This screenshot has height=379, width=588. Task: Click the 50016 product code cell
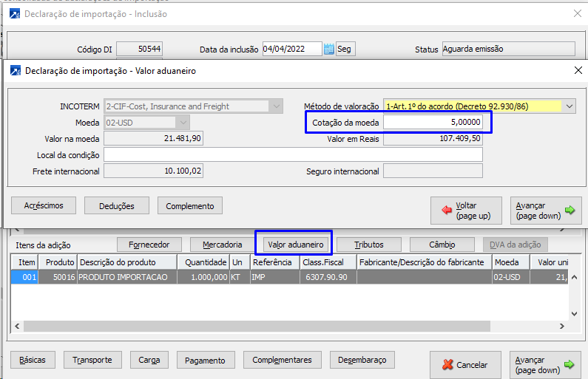(x=58, y=277)
